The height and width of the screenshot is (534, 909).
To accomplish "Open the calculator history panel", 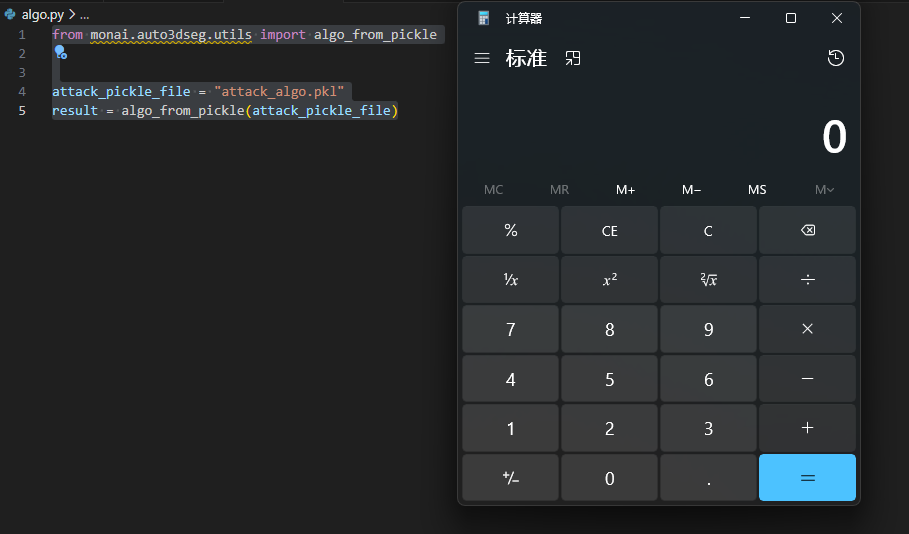I will (x=836, y=59).
